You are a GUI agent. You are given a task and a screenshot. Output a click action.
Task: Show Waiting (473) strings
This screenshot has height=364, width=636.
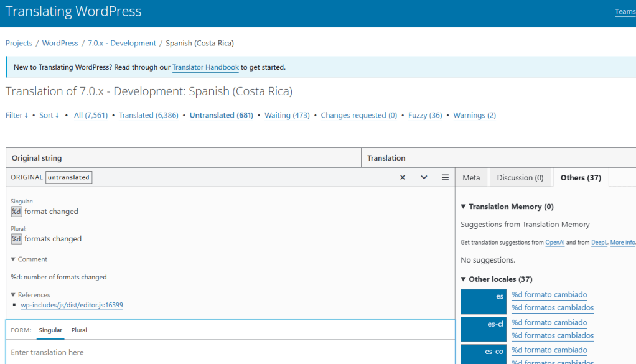click(x=287, y=115)
